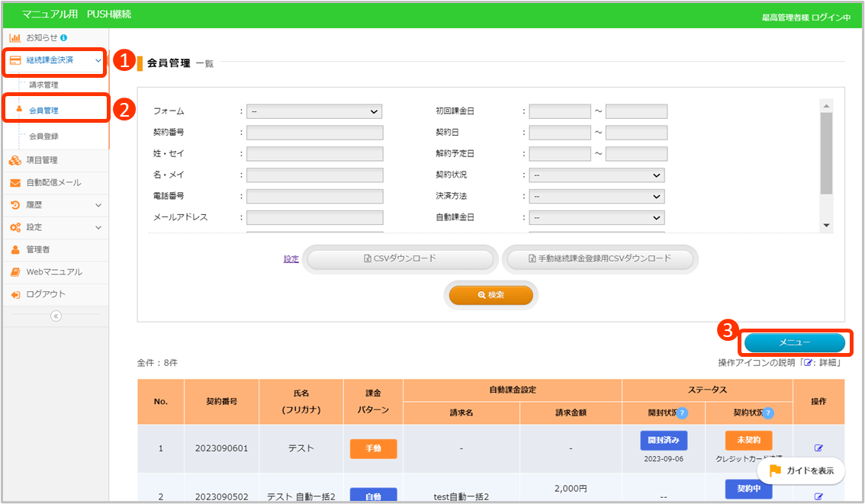Click the search form scrollbar down arrow
Viewport: 865px width, 504px height.
tap(826, 226)
